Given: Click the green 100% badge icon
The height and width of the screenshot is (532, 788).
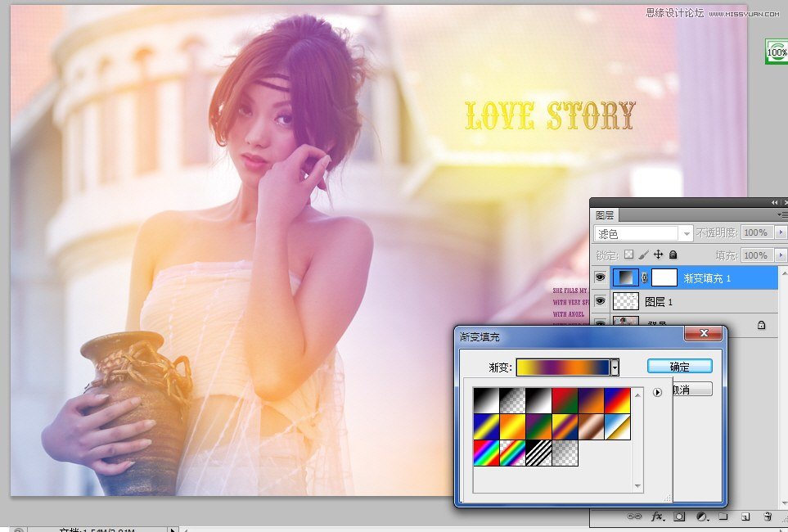Looking at the screenshot, I should [777, 52].
